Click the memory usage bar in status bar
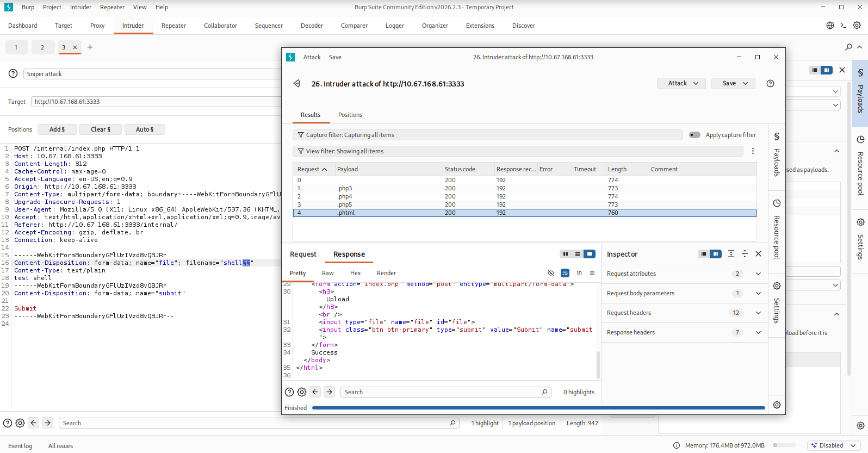The width and height of the screenshot is (868, 453). pyautogui.click(x=784, y=445)
